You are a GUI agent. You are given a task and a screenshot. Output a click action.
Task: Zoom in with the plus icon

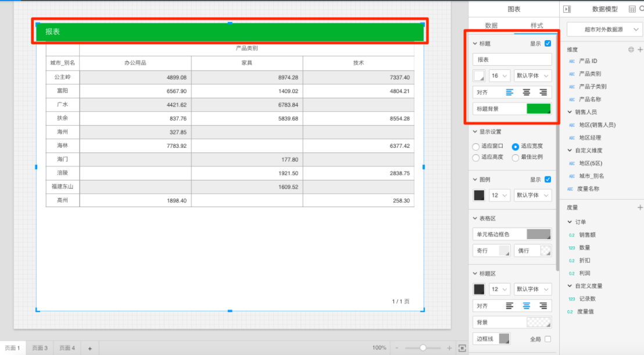[449, 349]
